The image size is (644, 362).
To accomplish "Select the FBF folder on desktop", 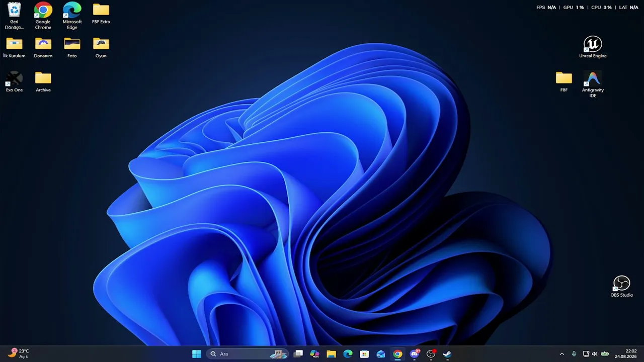I will (563, 82).
